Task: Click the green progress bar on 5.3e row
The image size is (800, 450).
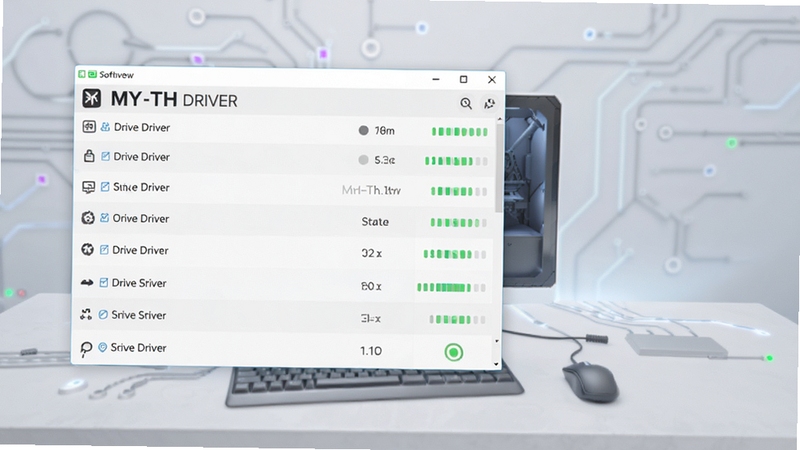Action: (456, 161)
